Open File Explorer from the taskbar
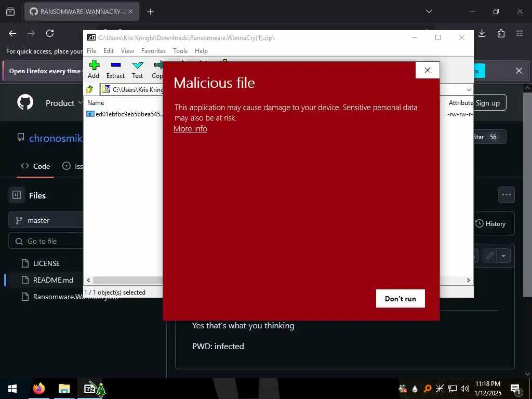This screenshot has height=399, width=532. [64, 389]
